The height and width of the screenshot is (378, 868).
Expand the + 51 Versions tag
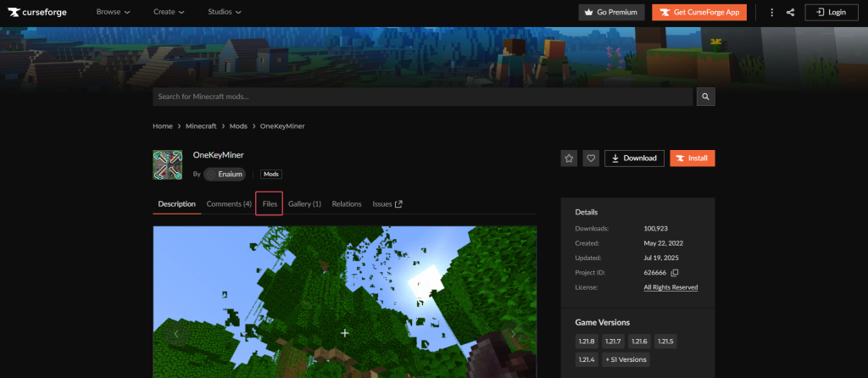pyautogui.click(x=627, y=359)
